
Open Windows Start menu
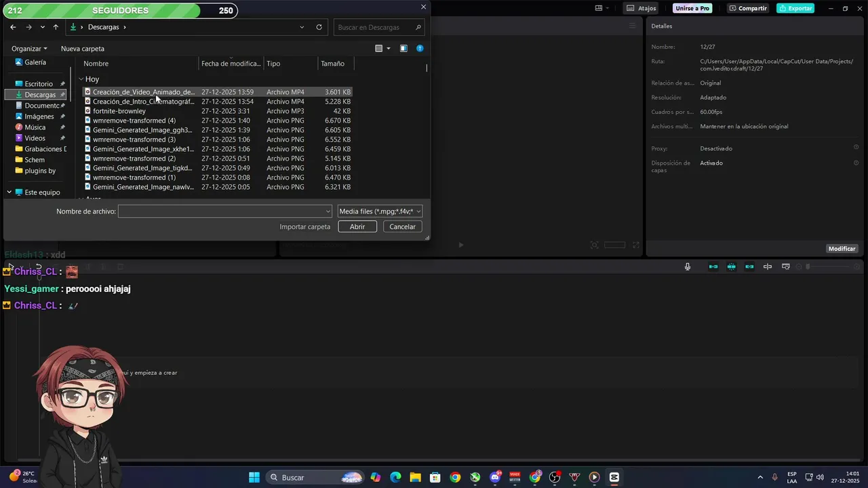(x=254, y=477)
